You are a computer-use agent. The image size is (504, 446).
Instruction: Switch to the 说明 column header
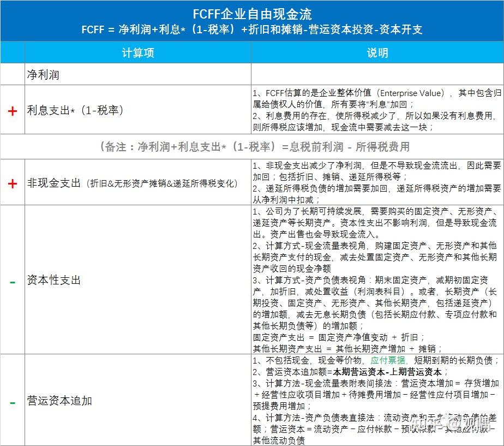point(377,52)
